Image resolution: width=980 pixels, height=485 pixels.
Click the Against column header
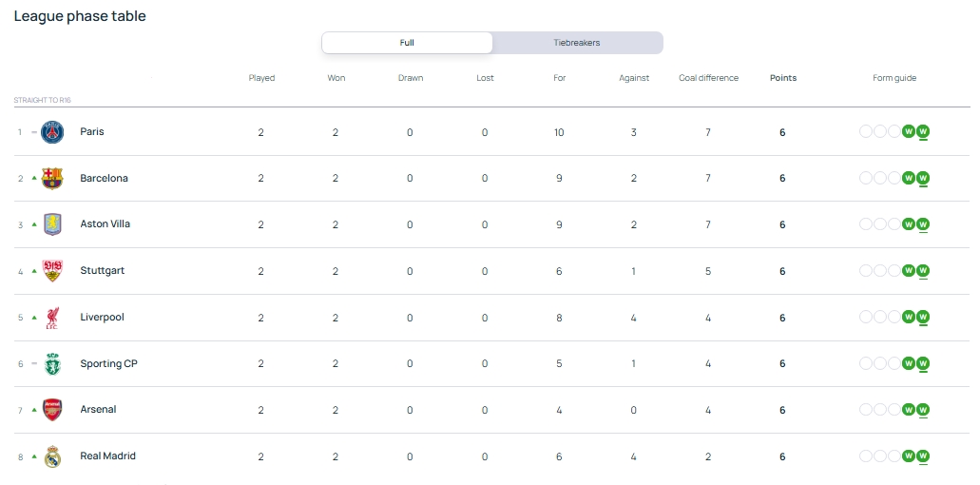634,78
